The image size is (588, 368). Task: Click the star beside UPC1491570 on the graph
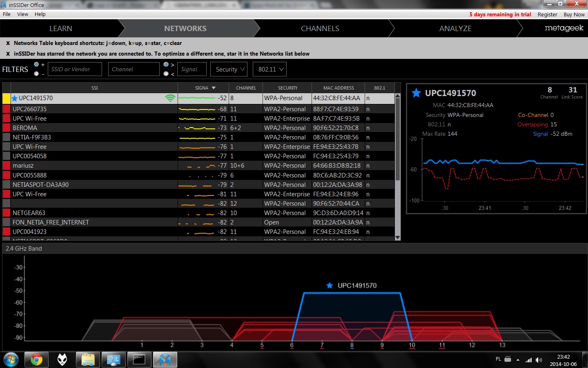tap(330, 285)
